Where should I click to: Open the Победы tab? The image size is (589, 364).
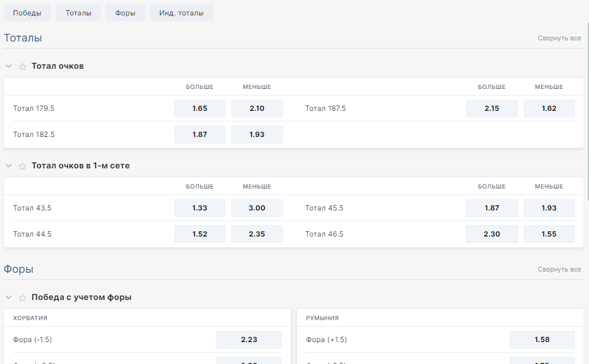[x=27, y=13]
